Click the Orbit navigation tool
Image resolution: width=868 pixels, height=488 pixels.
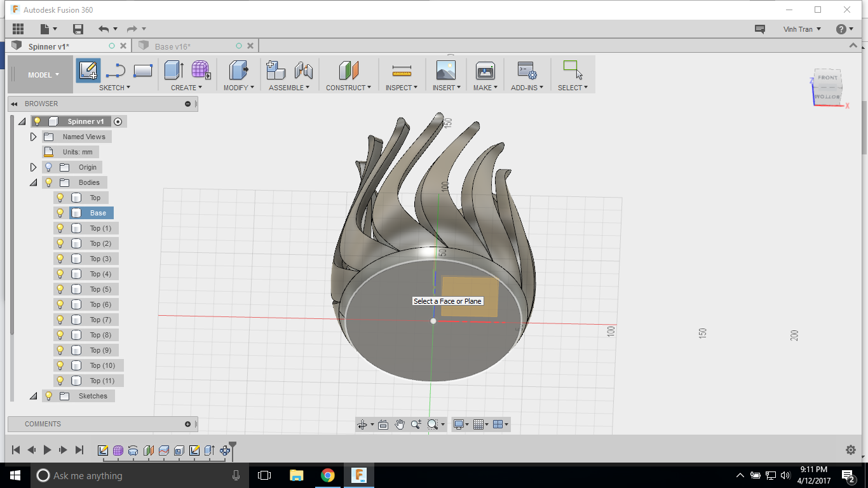click(362, 424)
